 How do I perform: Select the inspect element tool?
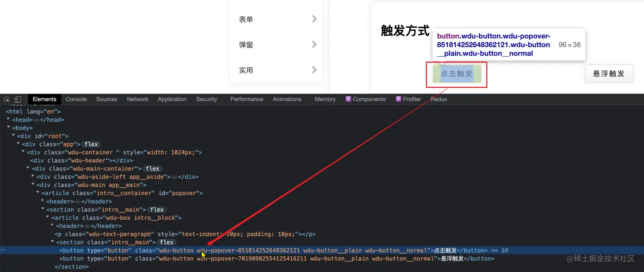click(6, 99)
